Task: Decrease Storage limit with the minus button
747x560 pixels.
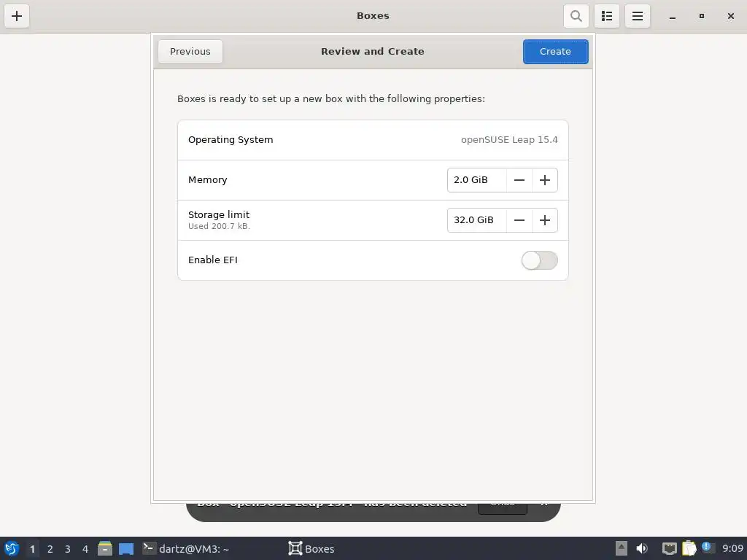Action: tap(519, 220)
